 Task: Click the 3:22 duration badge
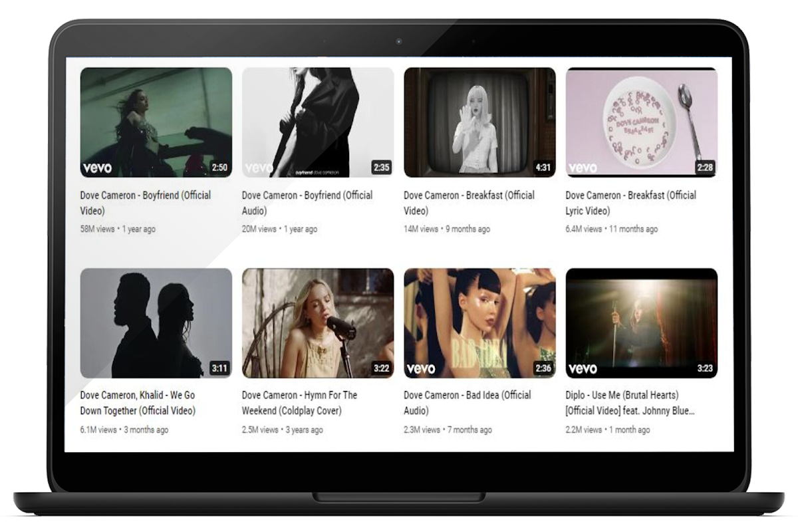pyautogui.click(x=381, y=368)
